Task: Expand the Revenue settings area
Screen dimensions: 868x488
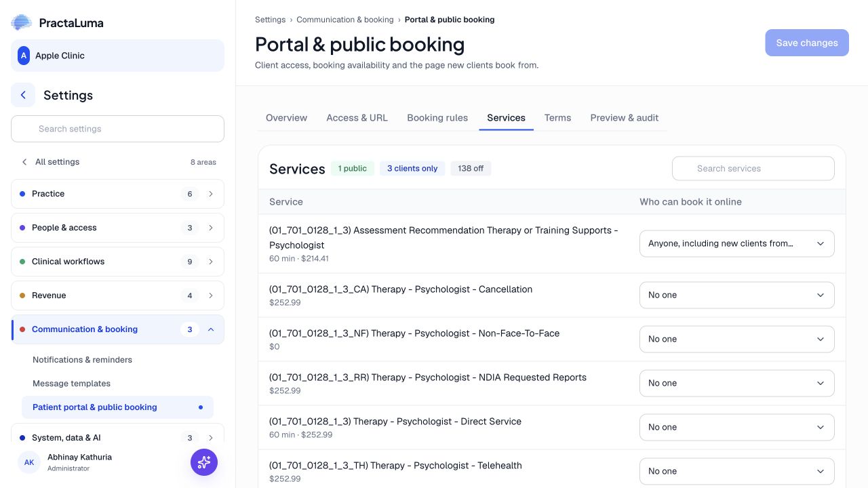Action: pyautogui.click(x=117, y=296)
